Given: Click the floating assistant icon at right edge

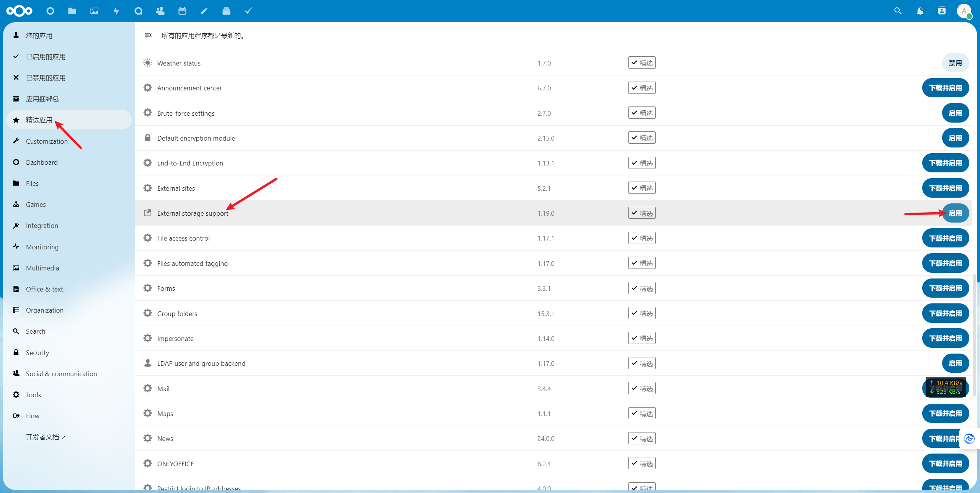Looking at the screenshot, I should point(969,439).
